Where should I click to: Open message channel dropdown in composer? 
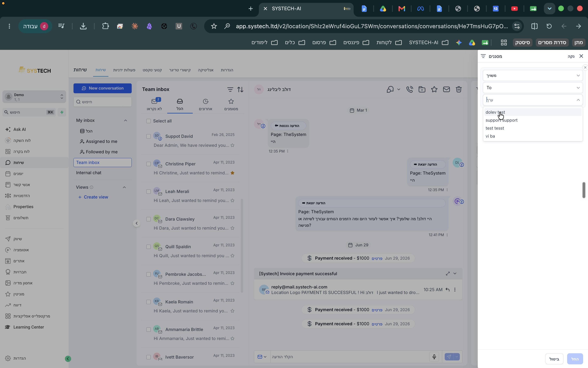coord(262,357)
